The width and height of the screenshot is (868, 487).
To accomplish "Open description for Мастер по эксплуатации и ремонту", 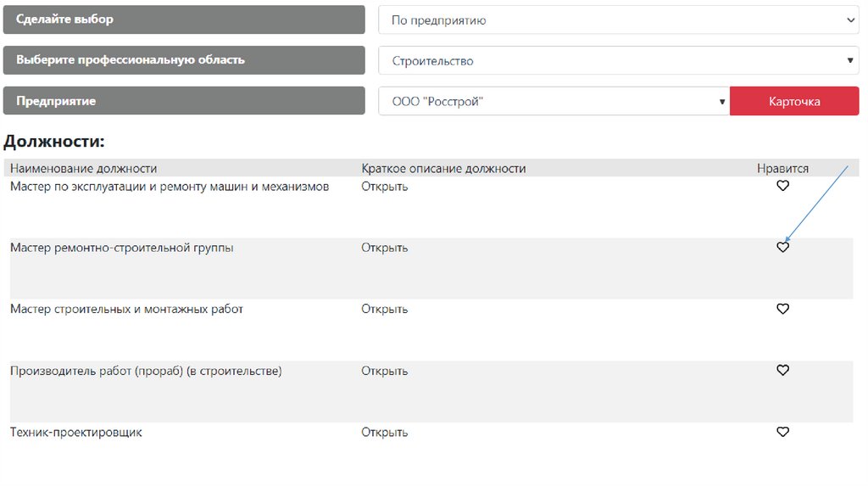I will (x=384, y=187).
